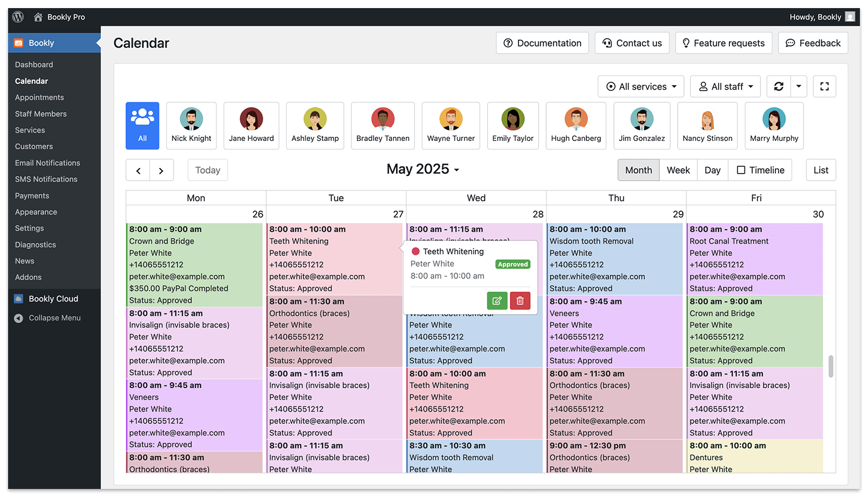Click the Collapse Menu arrow icon
The image size is (868, 497).
pyautogui.click(x=18, y=318)
